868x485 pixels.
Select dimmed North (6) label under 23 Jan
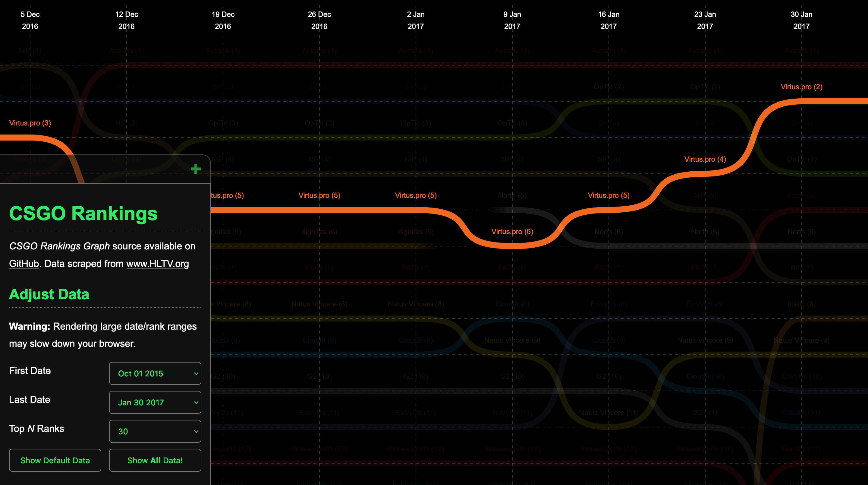tap(705, 231)
